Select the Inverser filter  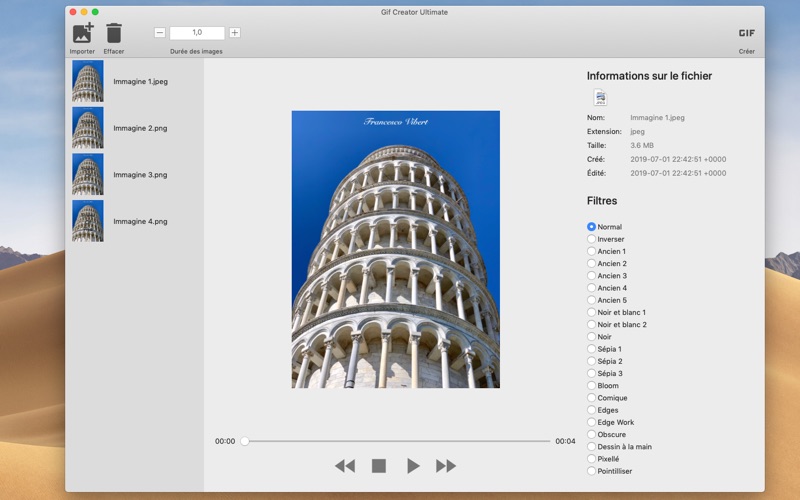pyautogui.click(x=592, y=239)
